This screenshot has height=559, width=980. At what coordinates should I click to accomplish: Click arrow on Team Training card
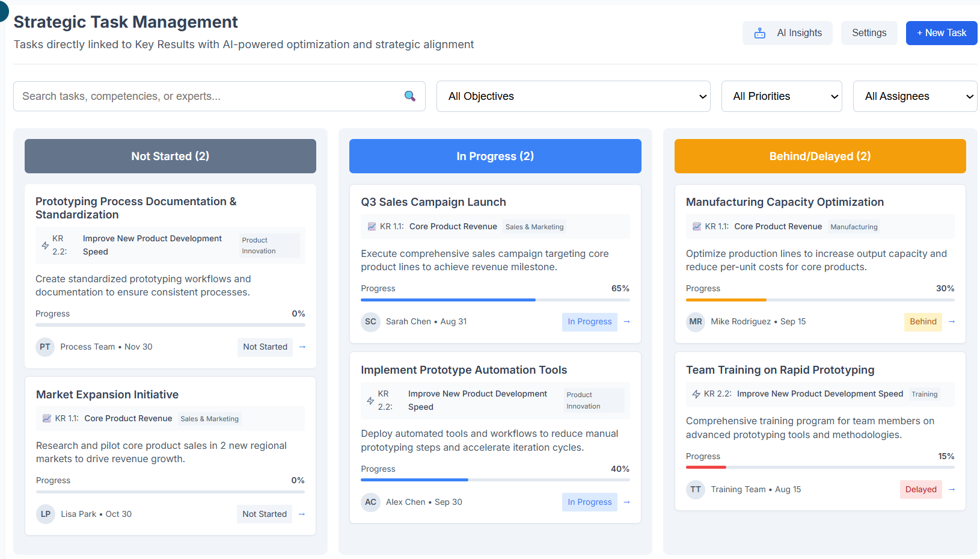[x=952, y=489]
